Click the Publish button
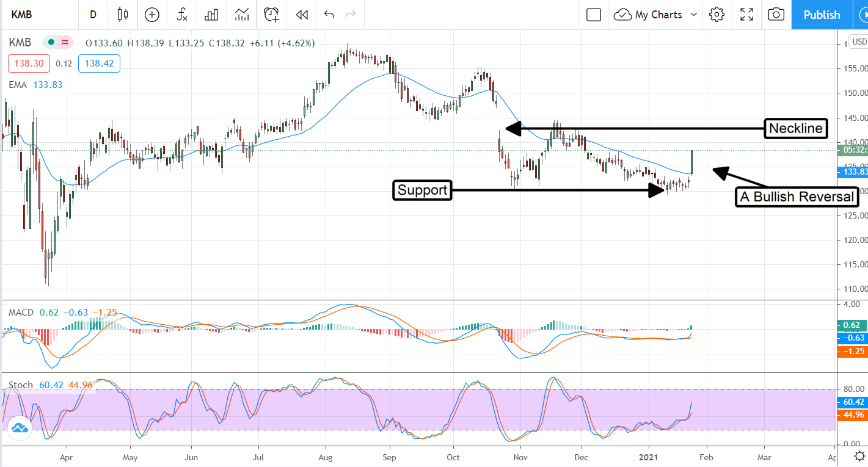Viewport: 868px width, 467px height. click(x=822, y=15)
